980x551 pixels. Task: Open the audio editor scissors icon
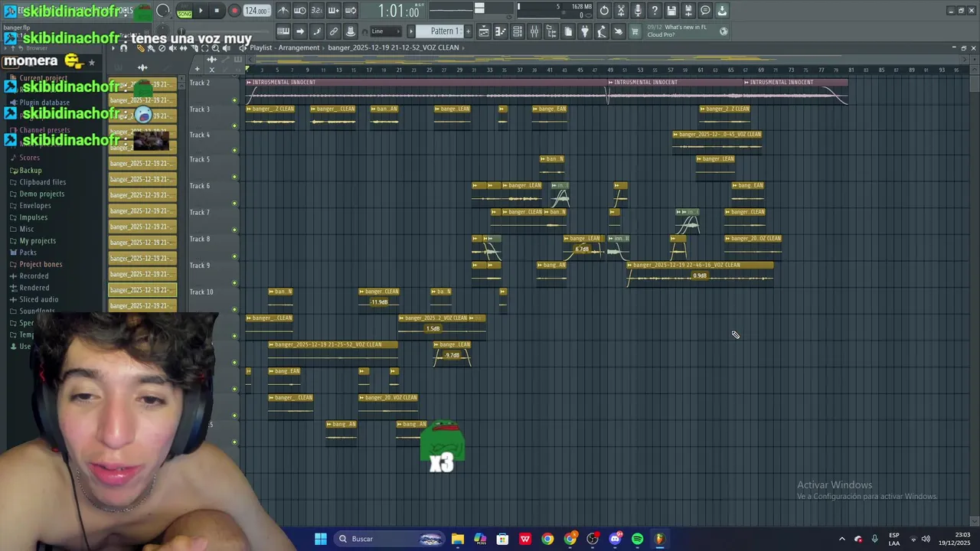621,11
